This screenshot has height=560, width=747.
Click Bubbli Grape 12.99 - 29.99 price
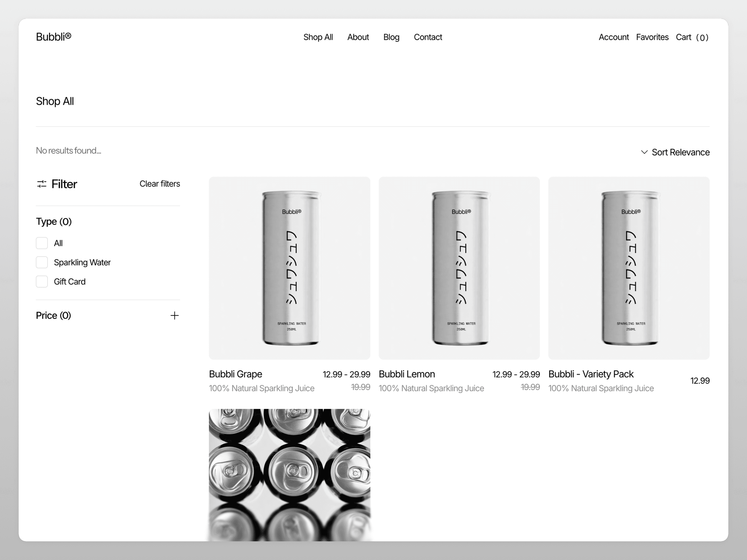point(346,374)
